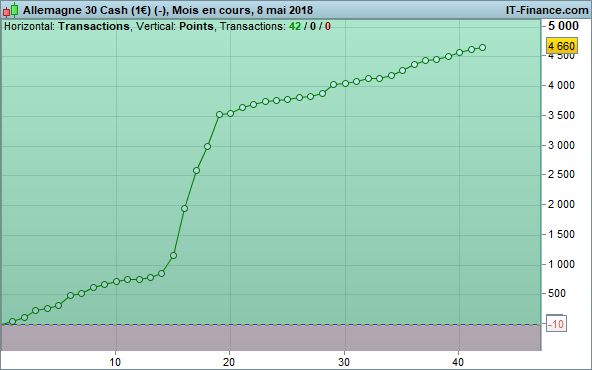Click the '500' y-axis label
This screenshot has width=592, height=370.
pyautogui.click(x=557, y=293)
